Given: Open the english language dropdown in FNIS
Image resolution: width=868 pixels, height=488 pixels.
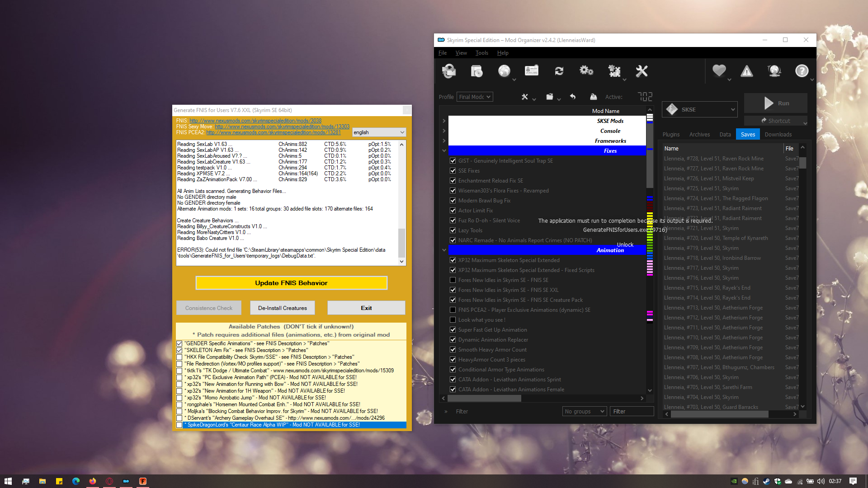Looking at the screenshot, I should coord(379,132).
